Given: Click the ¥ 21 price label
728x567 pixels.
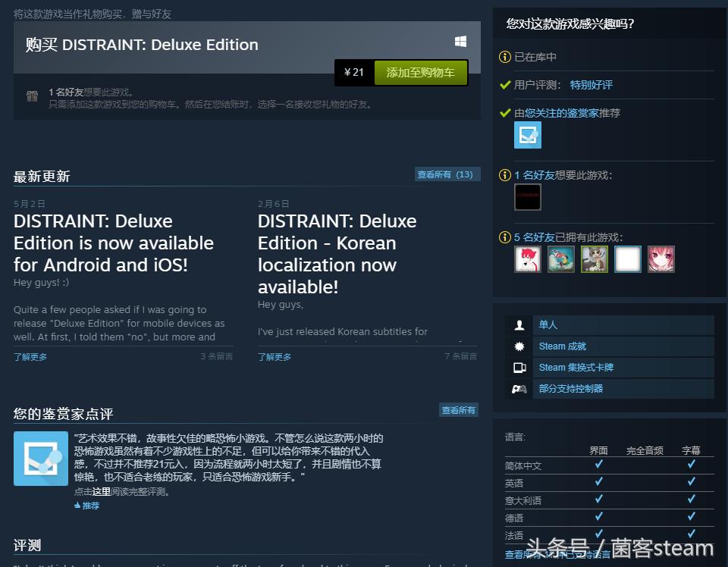Looking at the screenshot, I should tap(354, 72).
